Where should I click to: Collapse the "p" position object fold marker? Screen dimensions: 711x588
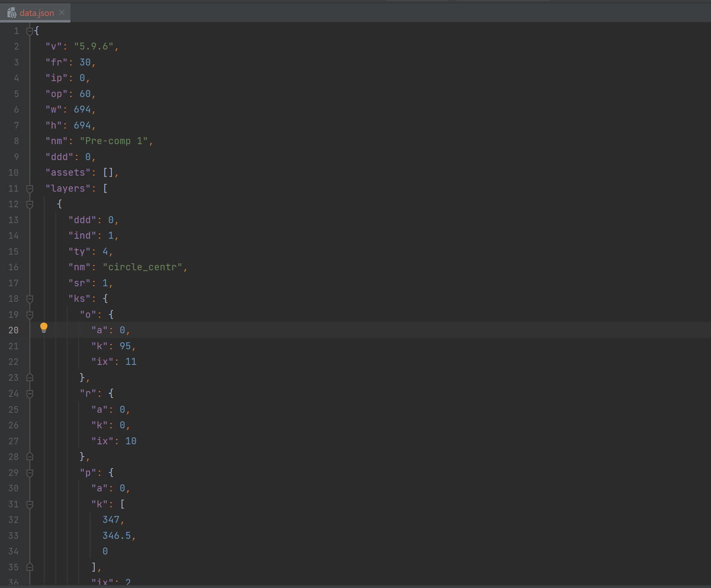[x=29, y=472]
